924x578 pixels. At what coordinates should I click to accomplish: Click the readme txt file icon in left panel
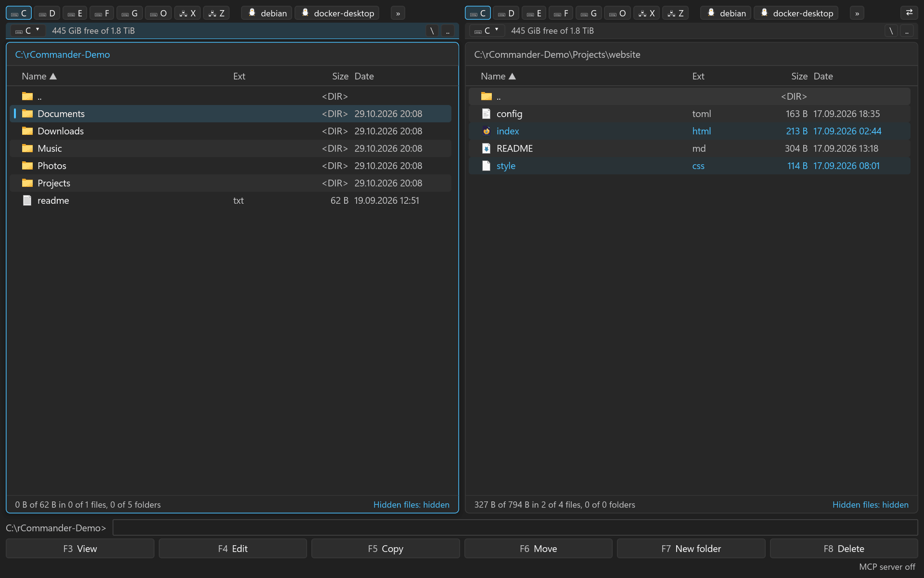pos(27,200)
